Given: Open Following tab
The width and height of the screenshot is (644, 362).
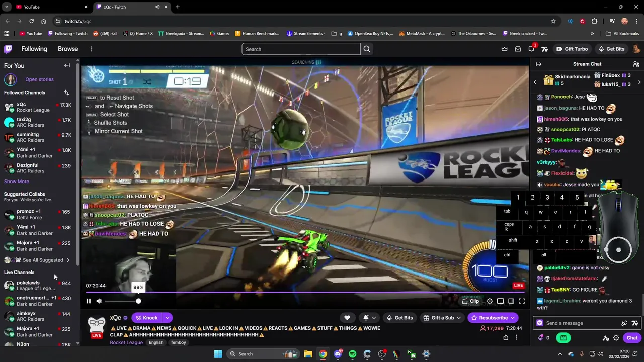Looking at the screenshot, I should pos(34,49).
